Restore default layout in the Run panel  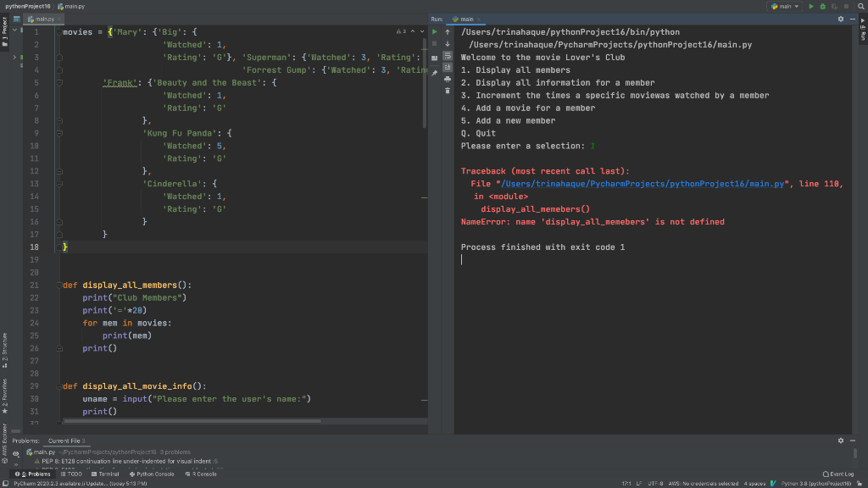pos(435,58)
